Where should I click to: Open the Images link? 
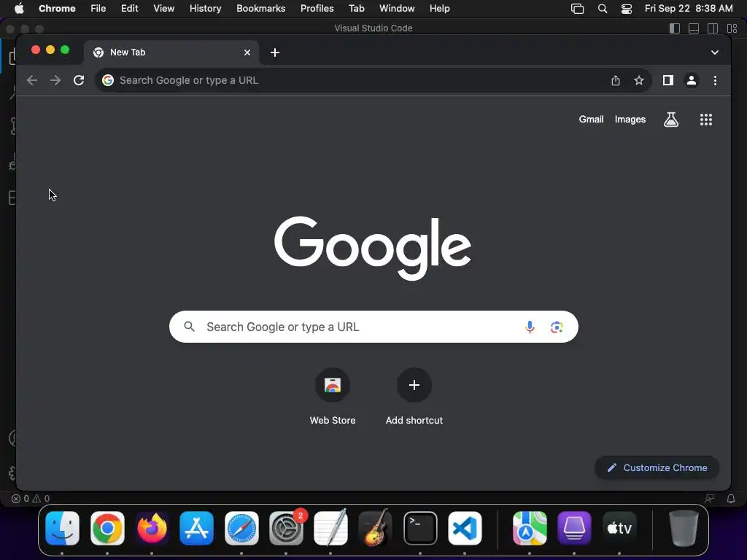[x=630, y=120]
